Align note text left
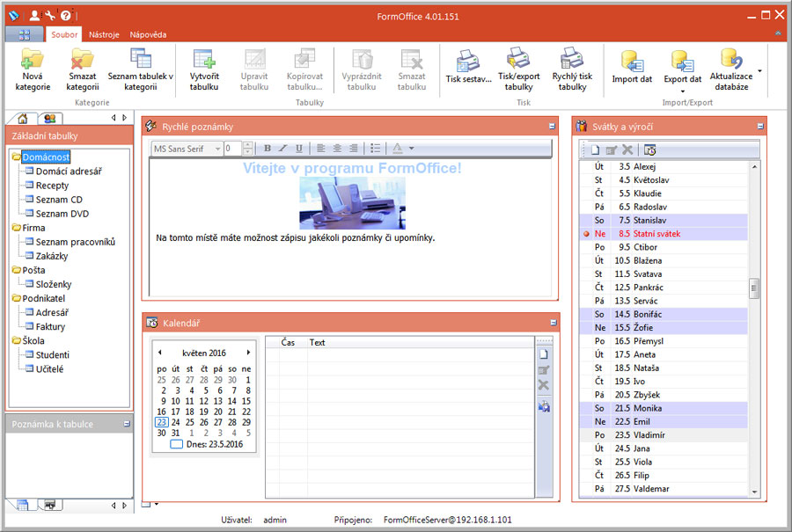 pyautogui.click(x=320, y=149)
